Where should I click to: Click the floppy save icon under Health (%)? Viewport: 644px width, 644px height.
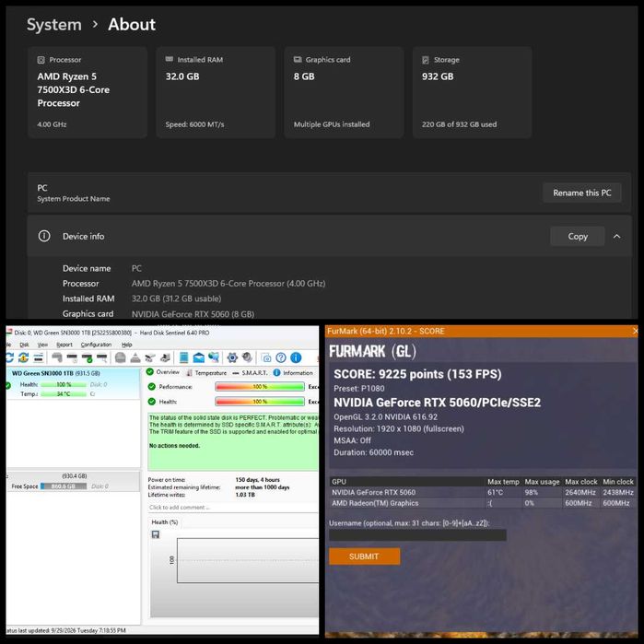click(156, 534)
